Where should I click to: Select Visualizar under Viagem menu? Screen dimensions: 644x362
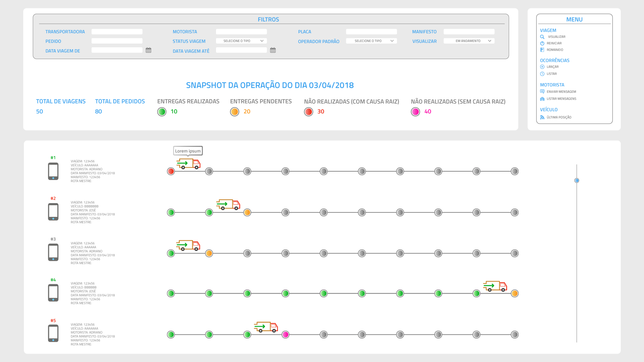point(556,37)
